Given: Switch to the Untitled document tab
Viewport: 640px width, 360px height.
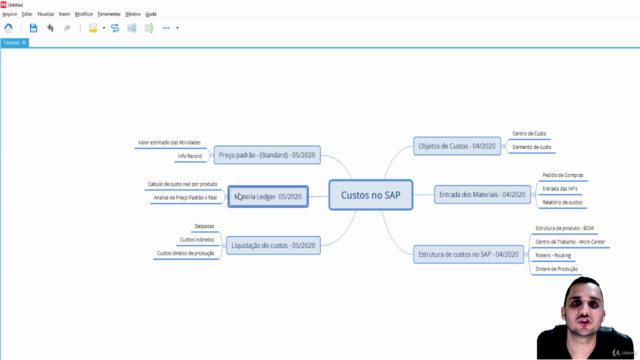Looking at the screenshot, I should coord(11,42).
